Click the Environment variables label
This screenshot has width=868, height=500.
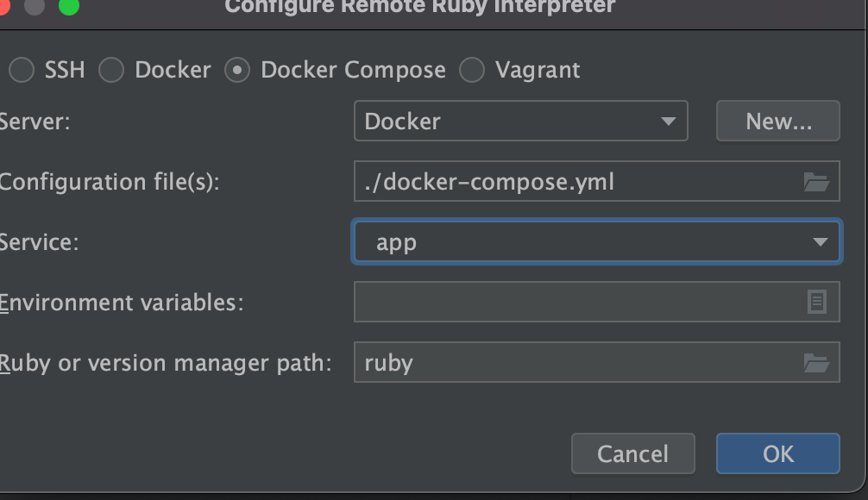click(x=122, y=303)
